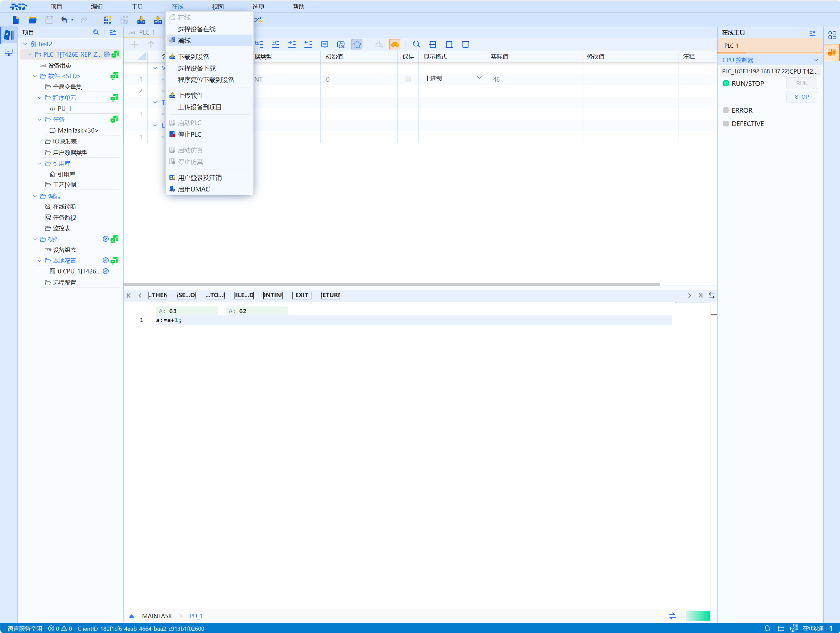Click the new project file icon
The height and width of the screenshot is (633, 840).
[x=16, y=20]
